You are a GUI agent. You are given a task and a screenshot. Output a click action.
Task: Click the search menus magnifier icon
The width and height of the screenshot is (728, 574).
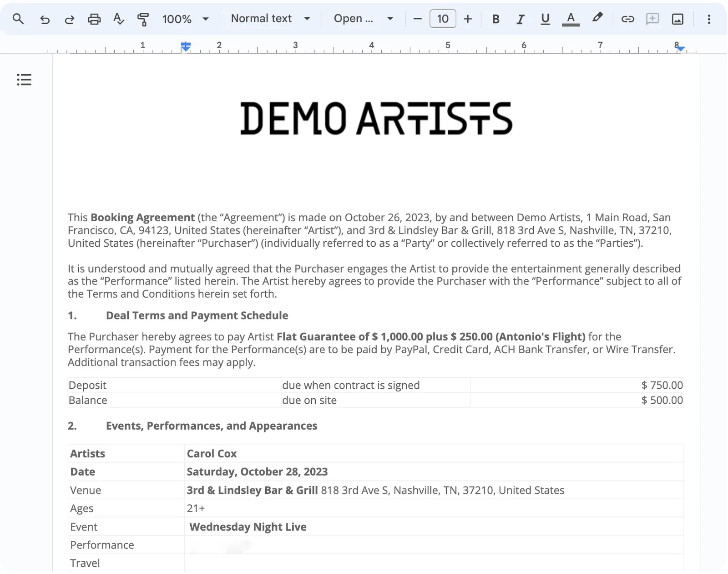(18, 19)
